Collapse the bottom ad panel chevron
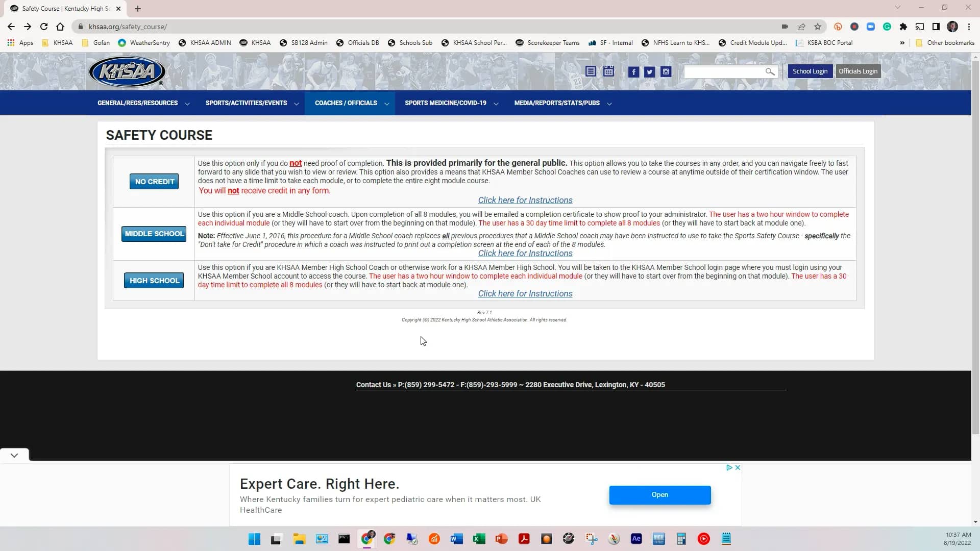This screenshot has width=980, height=551. tap(14, 455)
